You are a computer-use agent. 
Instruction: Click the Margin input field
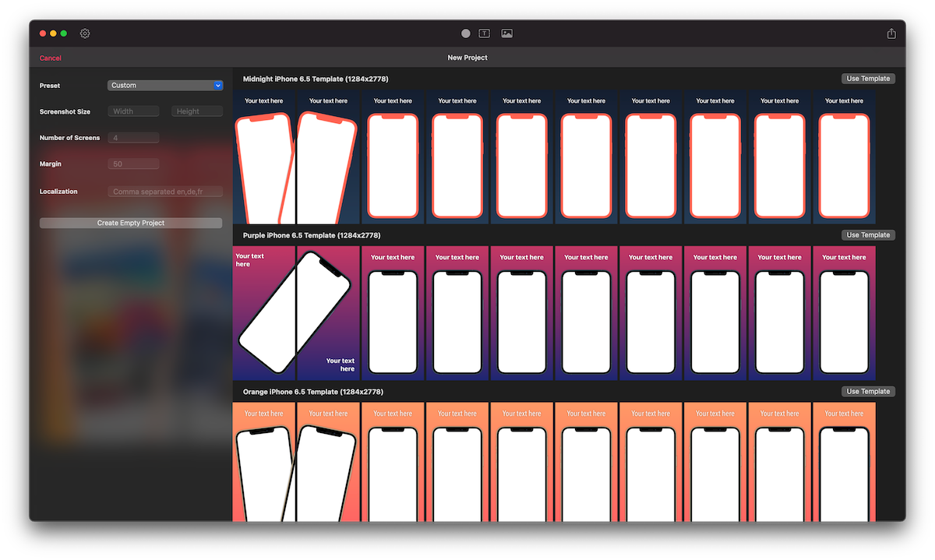133,164
